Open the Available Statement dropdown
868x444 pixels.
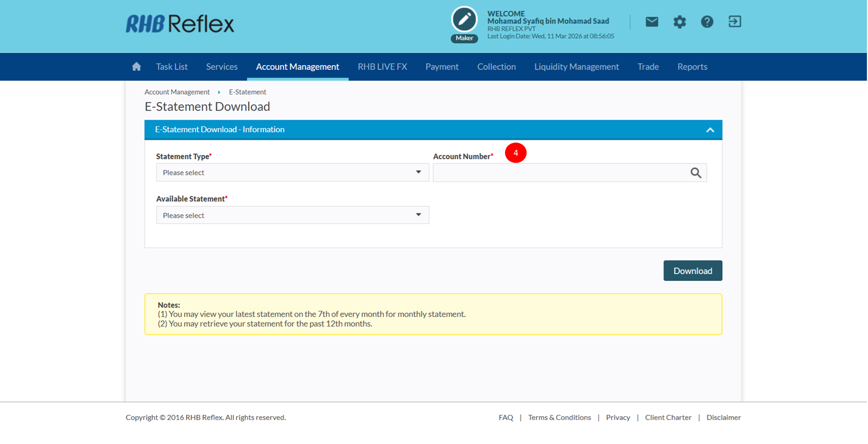292,215
